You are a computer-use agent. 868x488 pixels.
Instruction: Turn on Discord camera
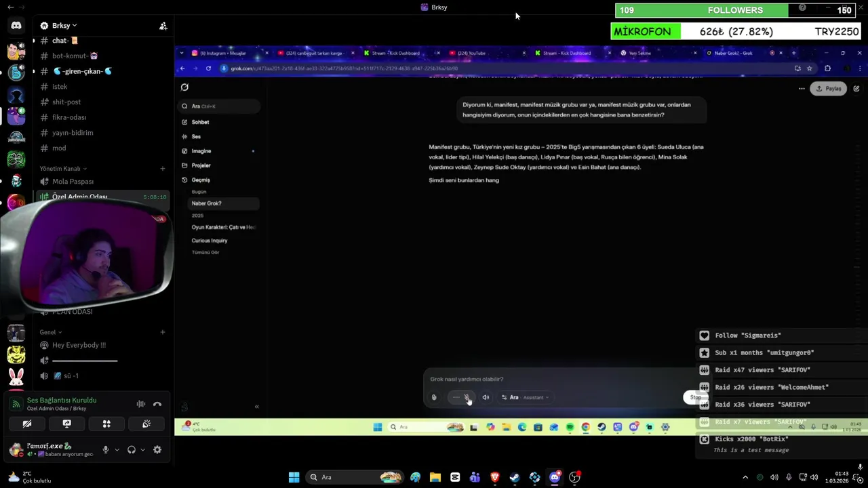27,424
